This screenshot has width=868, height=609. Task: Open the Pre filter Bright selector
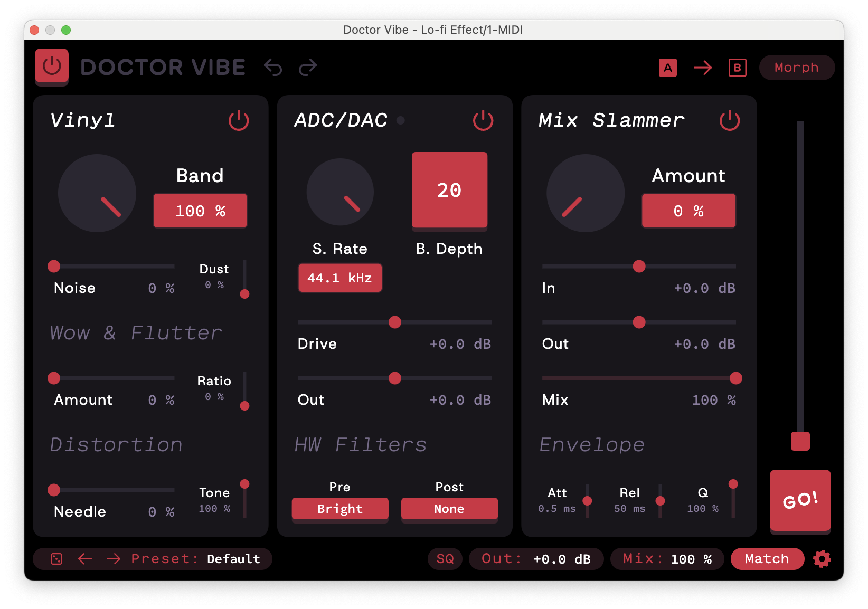pos(340,509)
